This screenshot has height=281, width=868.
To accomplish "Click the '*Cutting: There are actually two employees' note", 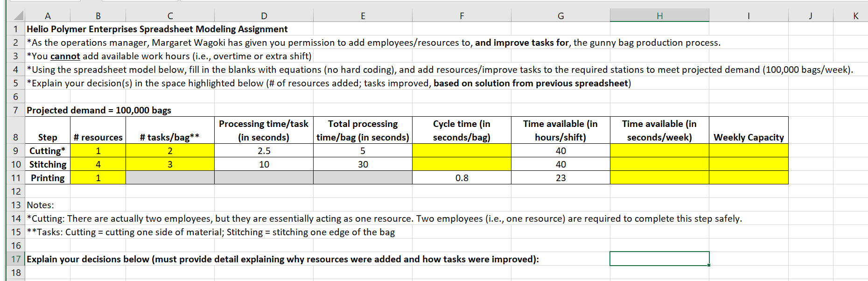I will [x=384, y=218].
